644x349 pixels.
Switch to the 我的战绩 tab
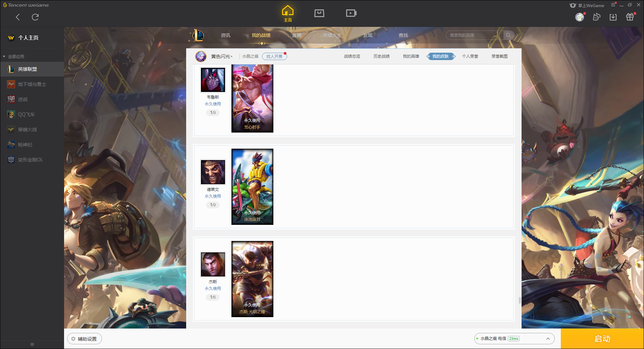(261, 35)
